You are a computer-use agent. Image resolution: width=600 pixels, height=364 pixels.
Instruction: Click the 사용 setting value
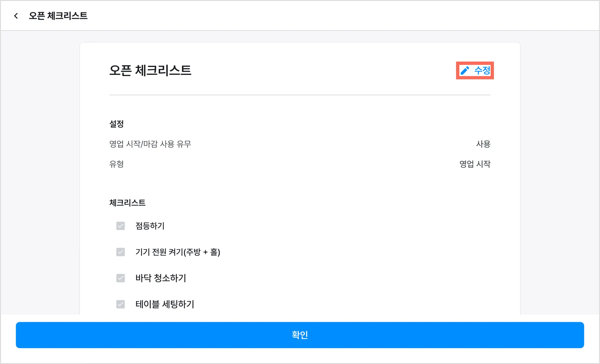[483, 144]
